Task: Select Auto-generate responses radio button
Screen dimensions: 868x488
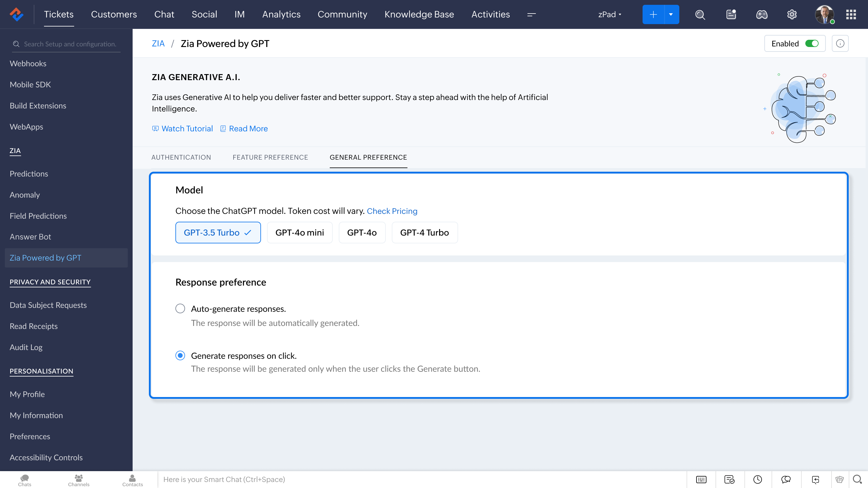Action: click(180, 308)
